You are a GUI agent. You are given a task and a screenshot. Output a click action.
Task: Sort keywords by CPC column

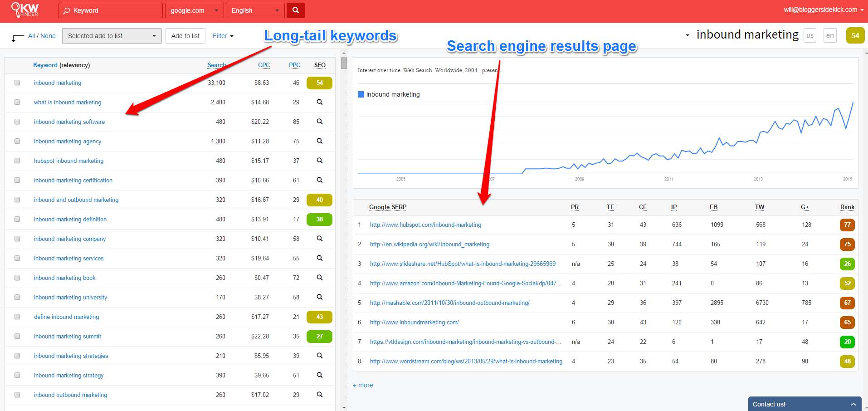click(x=264, y=65)
